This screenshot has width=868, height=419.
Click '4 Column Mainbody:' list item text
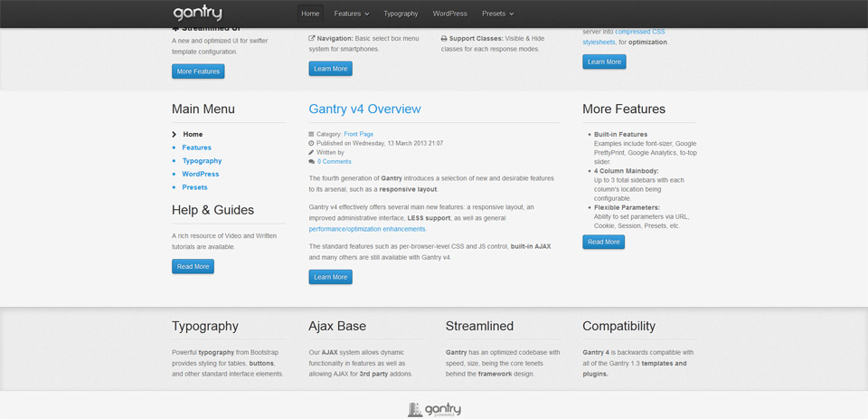coord(626,171)
